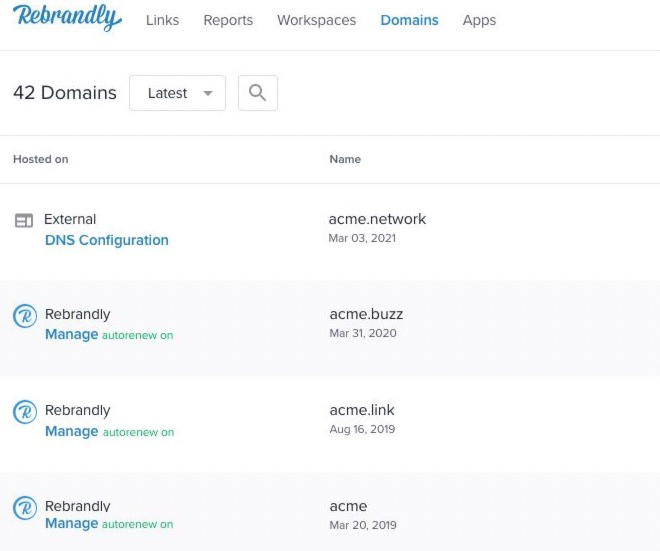Click the 42 Domains heading
The height and width of the screenshot is (551, 660).
65,93
